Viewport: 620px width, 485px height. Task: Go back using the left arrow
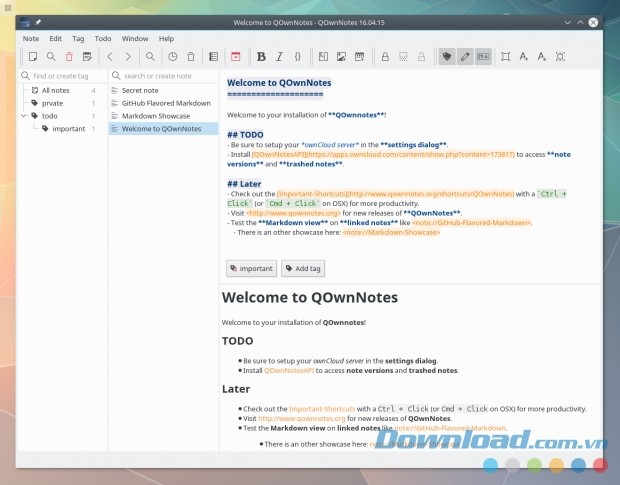[110, 57]
